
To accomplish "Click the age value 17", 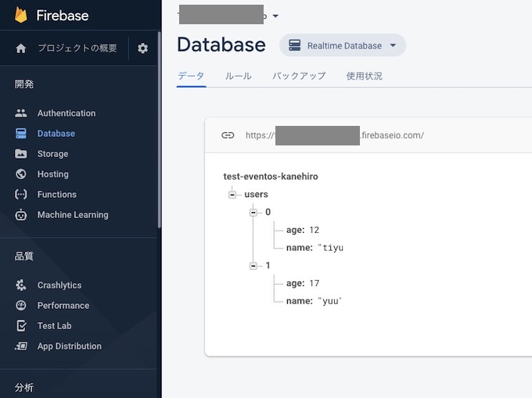I will point(315,283).
